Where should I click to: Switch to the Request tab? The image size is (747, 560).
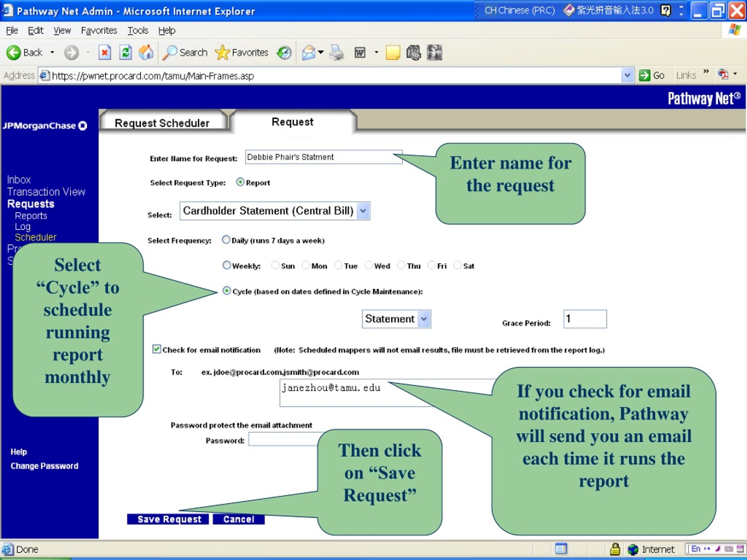click(x=292, y=122)
